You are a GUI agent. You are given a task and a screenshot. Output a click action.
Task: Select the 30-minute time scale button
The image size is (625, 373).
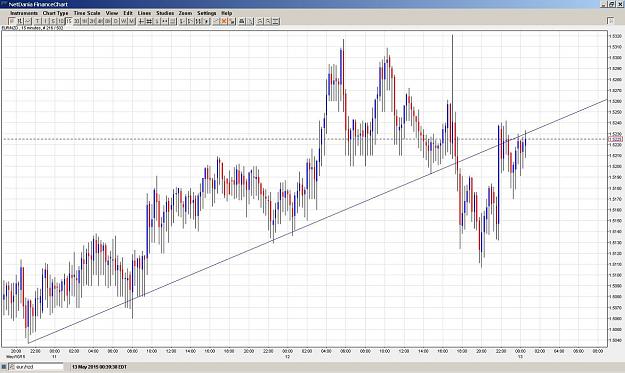(x=77, y=21)
